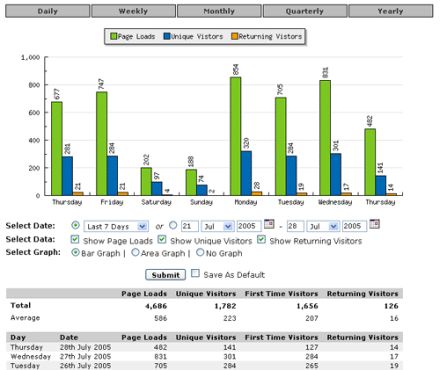Enable the Save As Default checkbox
Image resolution: width=440 pixels, height=370 pixels.
[195, 274]
